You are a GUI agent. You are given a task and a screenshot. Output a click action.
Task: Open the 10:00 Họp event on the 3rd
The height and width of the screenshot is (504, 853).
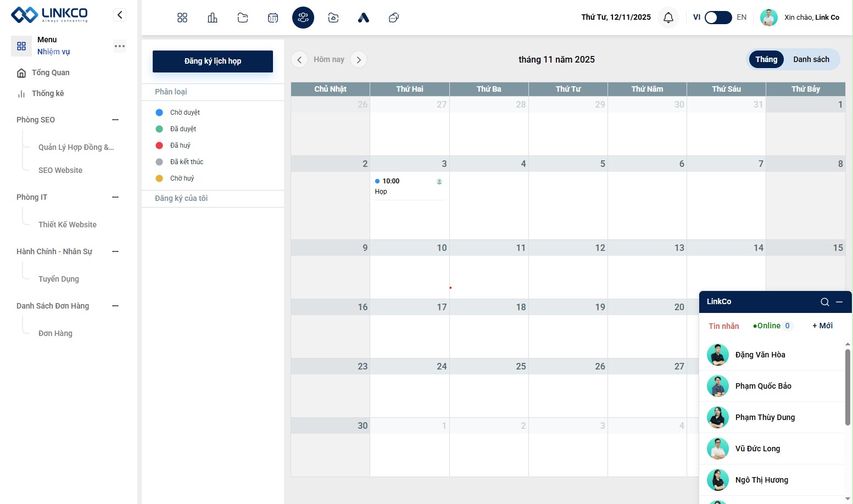pyautogui.click(x=409, y=186)
